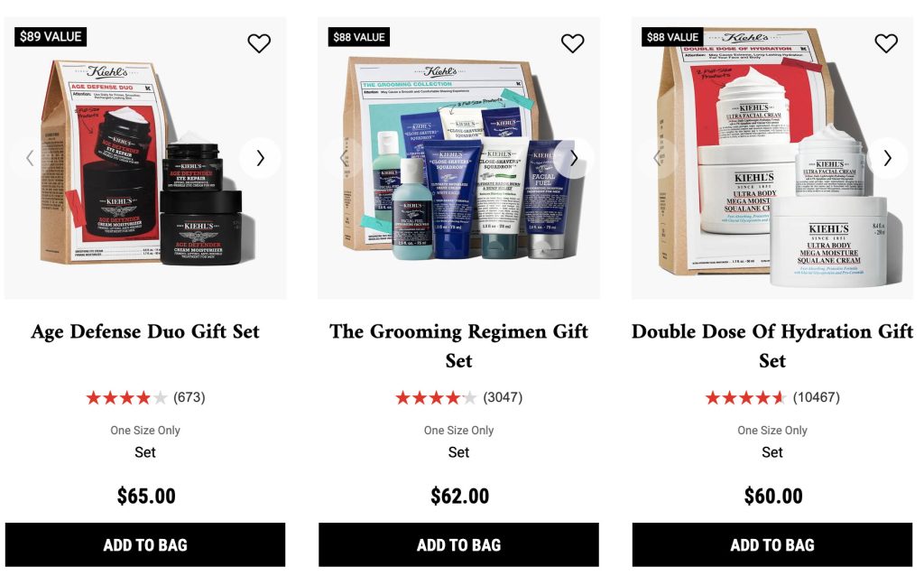Favorite the Age Defense Duo Gift Set heart
Viewport: 924px width, 585px height.
259,43
